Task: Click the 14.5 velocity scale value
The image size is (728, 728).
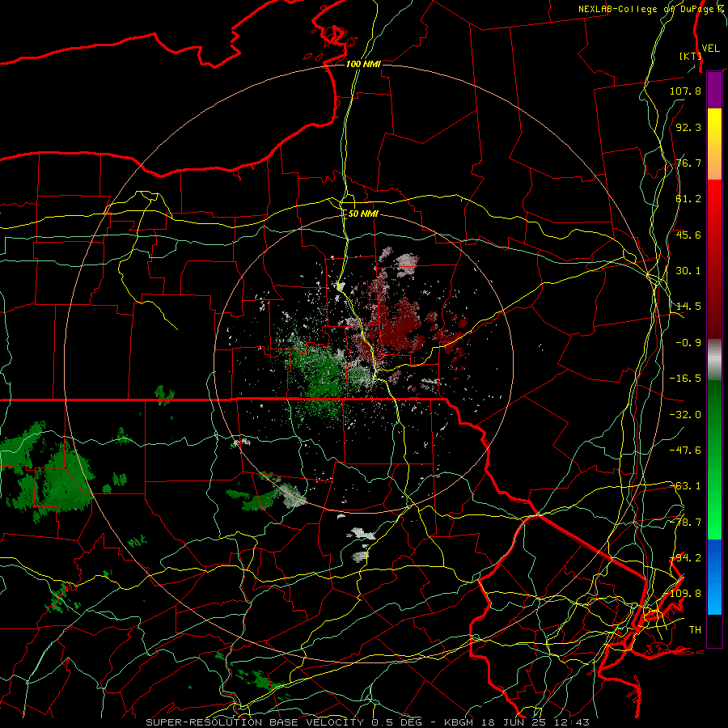Action: click(688, 307)
